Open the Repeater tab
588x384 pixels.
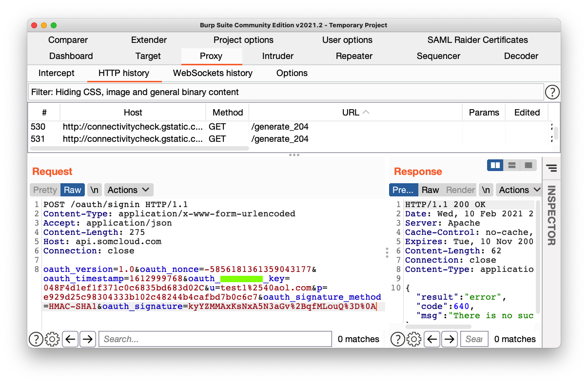tap(354, 56)
